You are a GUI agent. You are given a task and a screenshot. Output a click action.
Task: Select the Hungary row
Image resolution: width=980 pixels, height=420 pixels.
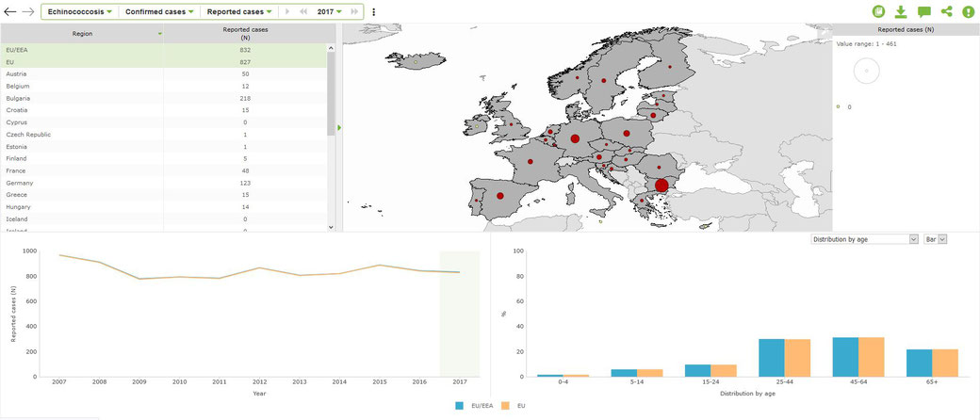[x=163, y=206]
